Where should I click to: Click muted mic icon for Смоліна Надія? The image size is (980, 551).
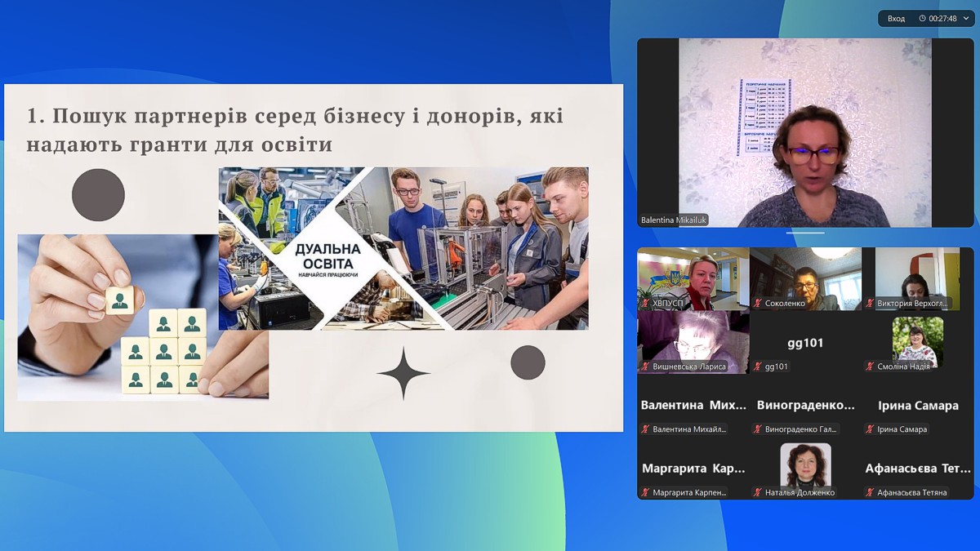(x=870, y=367)
